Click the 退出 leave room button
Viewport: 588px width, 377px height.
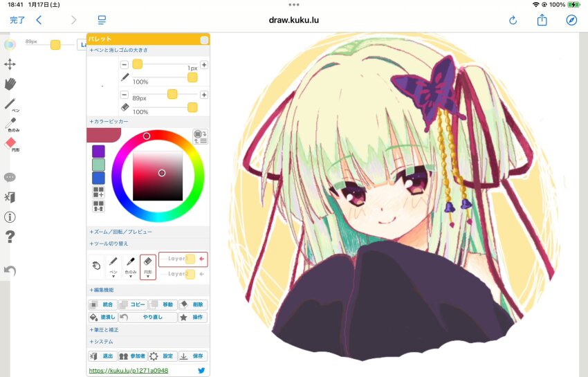coord(103,356)
